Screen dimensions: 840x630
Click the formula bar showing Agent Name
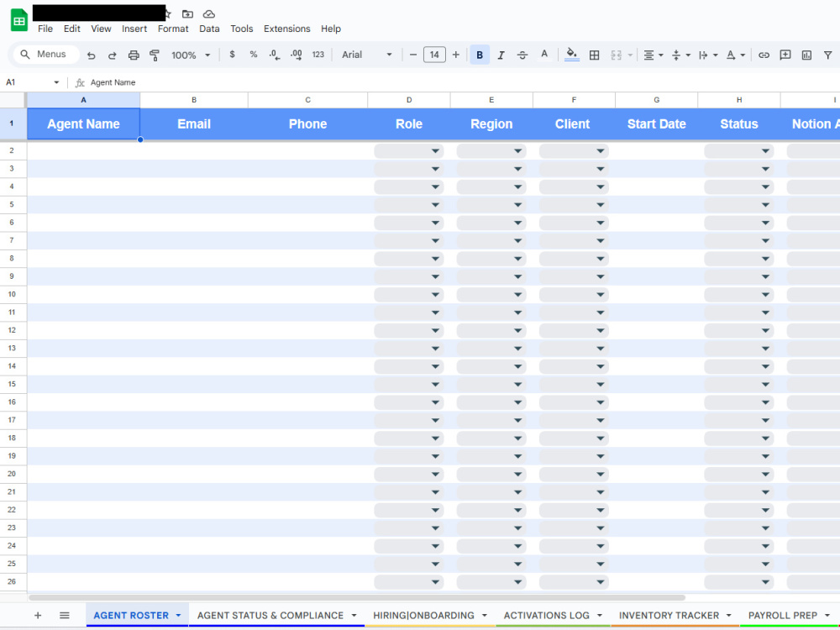(460, 82)
